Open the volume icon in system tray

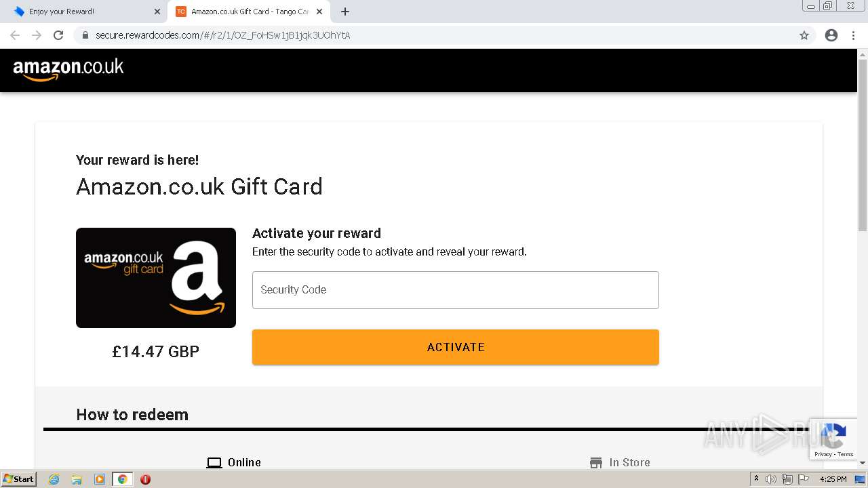point(771,479)
